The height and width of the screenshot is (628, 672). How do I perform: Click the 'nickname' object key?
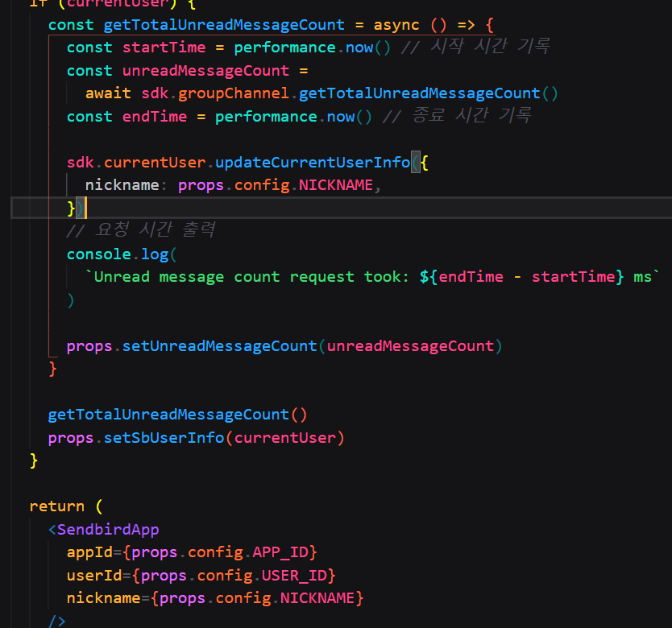point(122,185)
